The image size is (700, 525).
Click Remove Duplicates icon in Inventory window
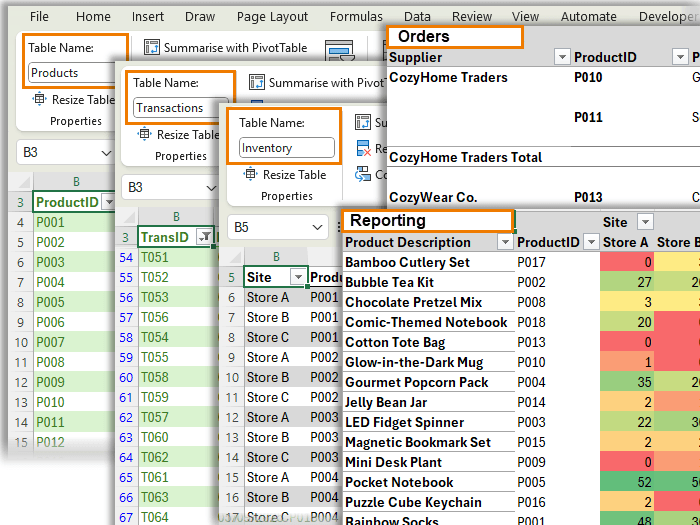pyautogui.click(x=363, y=148)
